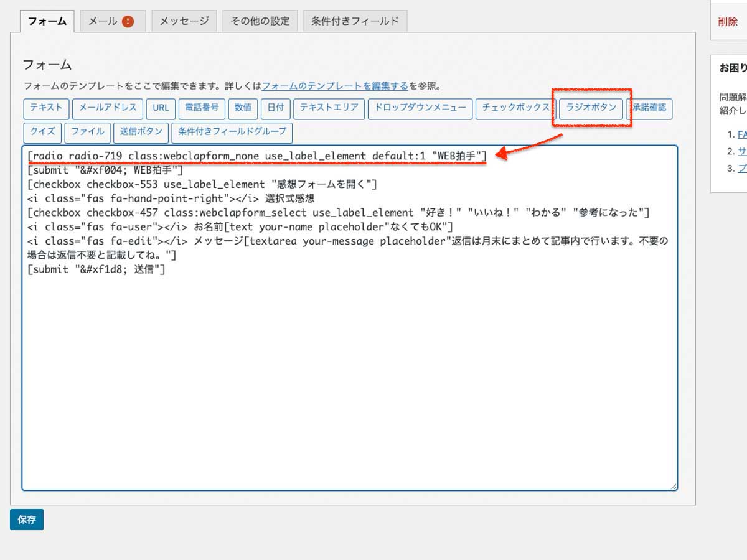747x560 pixels.
Task: Click the 承諾確認 tag button
Action: [x=649, y=108]
